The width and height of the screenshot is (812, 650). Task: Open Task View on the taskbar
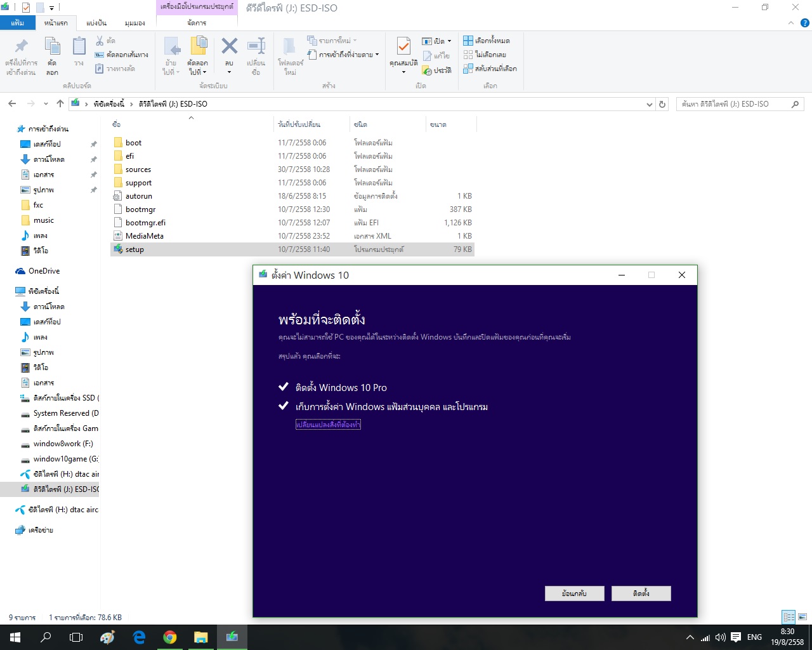click(76, 637)
